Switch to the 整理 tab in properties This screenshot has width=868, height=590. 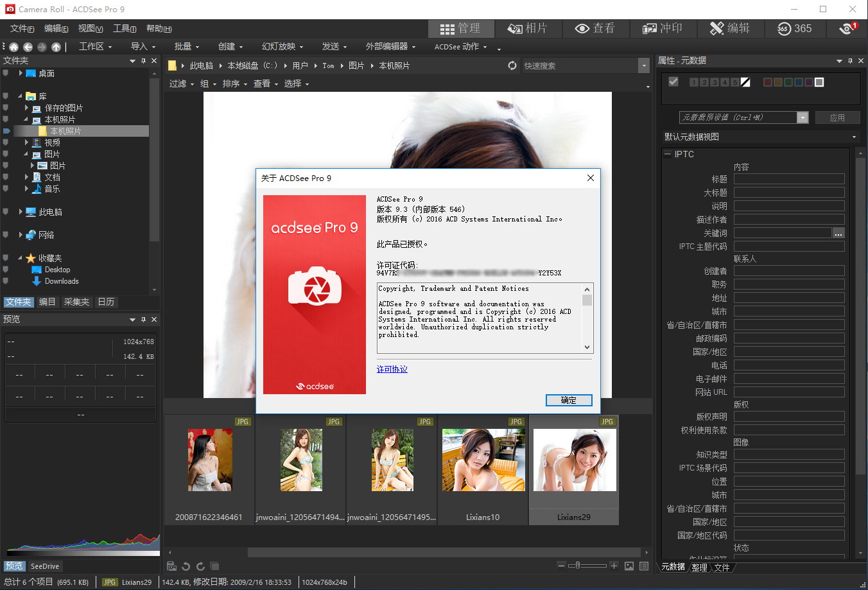(699, 568)
